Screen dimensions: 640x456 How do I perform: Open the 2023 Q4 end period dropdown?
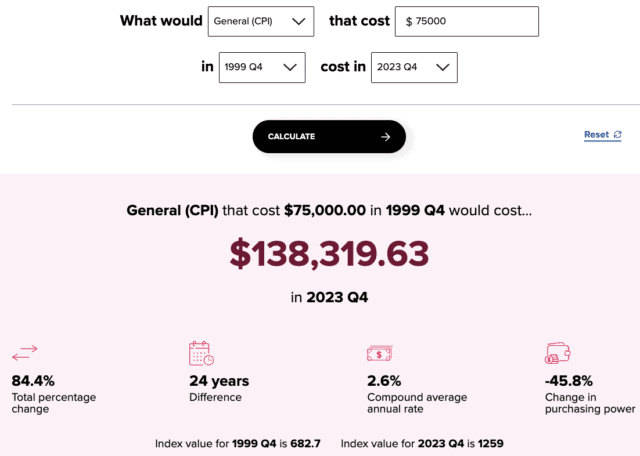click(414, 67)
